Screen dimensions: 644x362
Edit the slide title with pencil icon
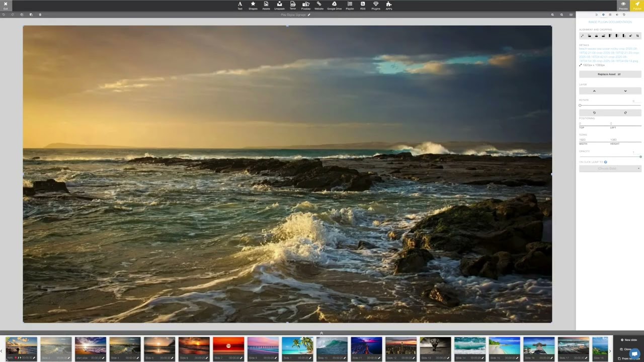coord(309,15)
